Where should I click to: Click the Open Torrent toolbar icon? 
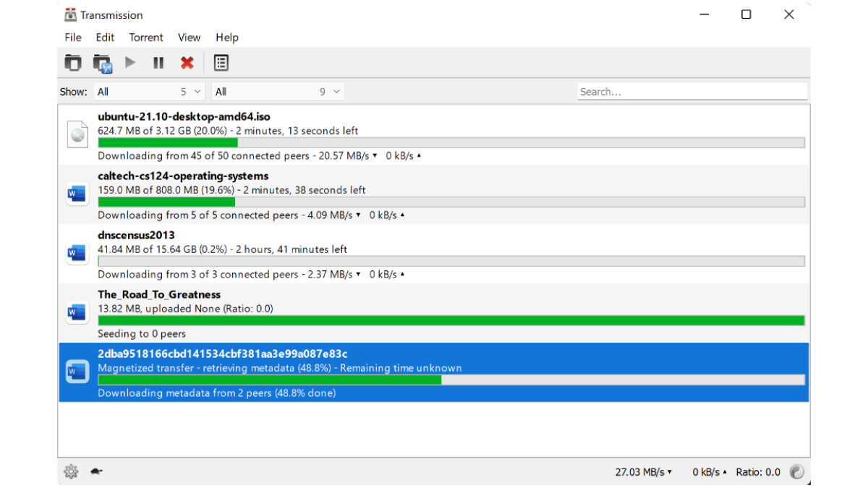72,63
